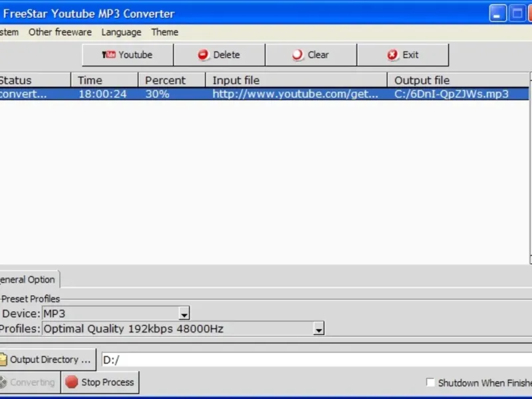Select the General Option tab
Image resolution: width=532 pixels, height=399 pixels.
coord(29,279)
